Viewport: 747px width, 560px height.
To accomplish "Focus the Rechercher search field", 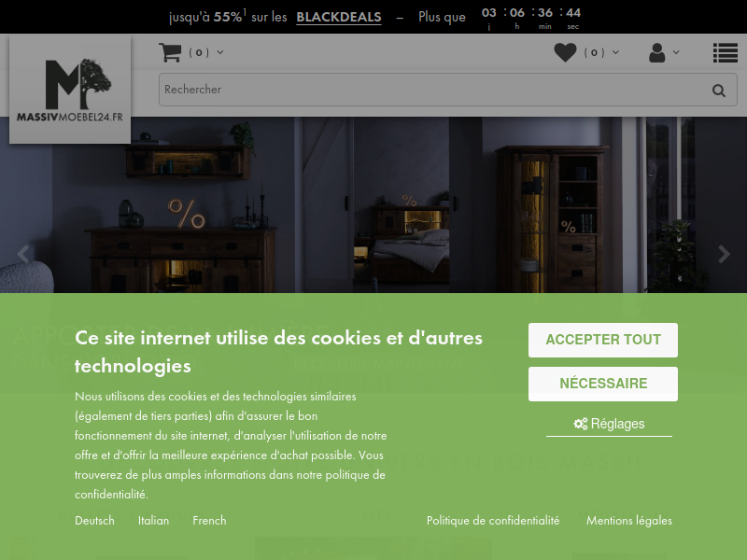I will pos(433,90).
